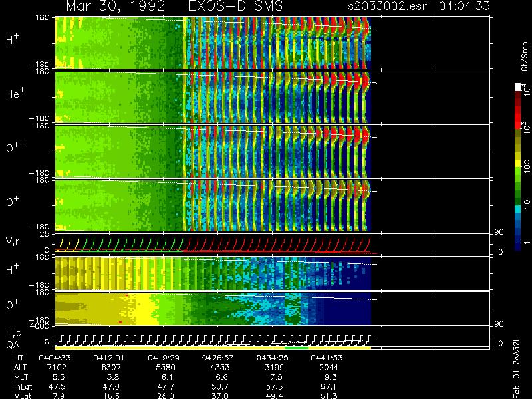Click the "Ct/Smp" color bar unit label

click(525, 57)
